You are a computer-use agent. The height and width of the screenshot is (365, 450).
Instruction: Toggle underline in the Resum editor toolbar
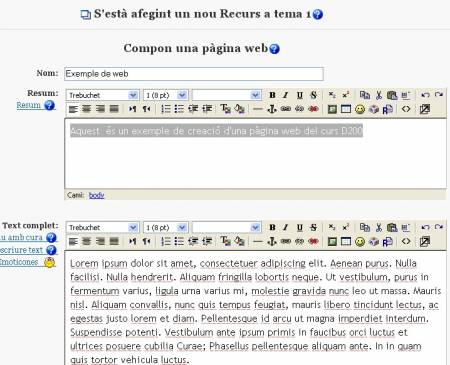click(x=299, y=95)
